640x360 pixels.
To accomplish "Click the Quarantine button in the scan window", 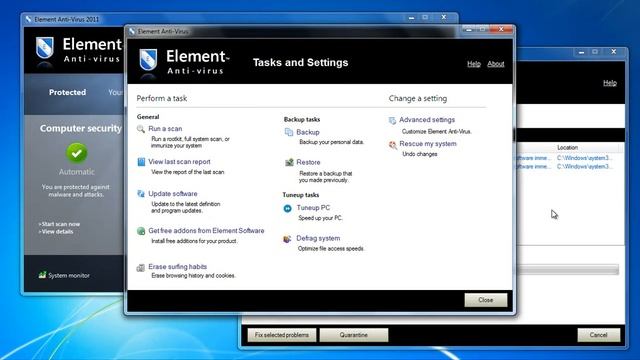I will pos(353,335).
